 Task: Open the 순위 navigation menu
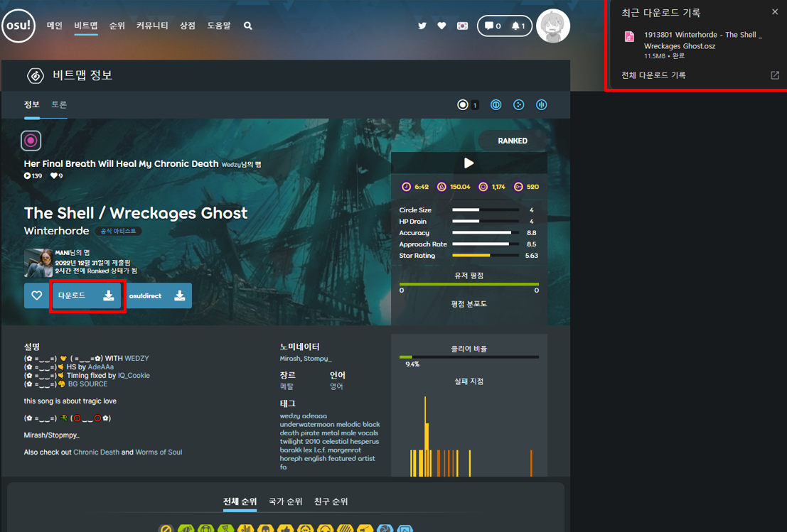(x=117, y=26)
